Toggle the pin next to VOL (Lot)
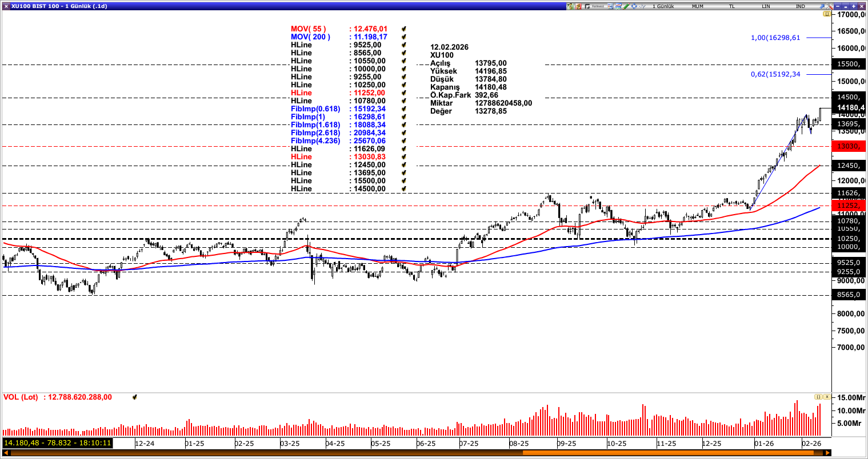Viewport: 868px width, 459px height. coord(134,396)
